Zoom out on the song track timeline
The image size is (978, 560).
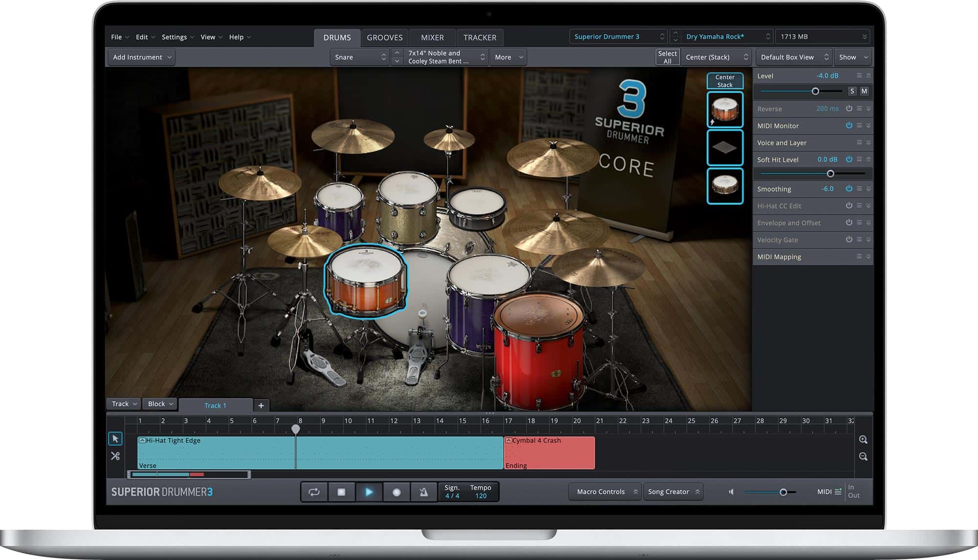pos(863,456)
